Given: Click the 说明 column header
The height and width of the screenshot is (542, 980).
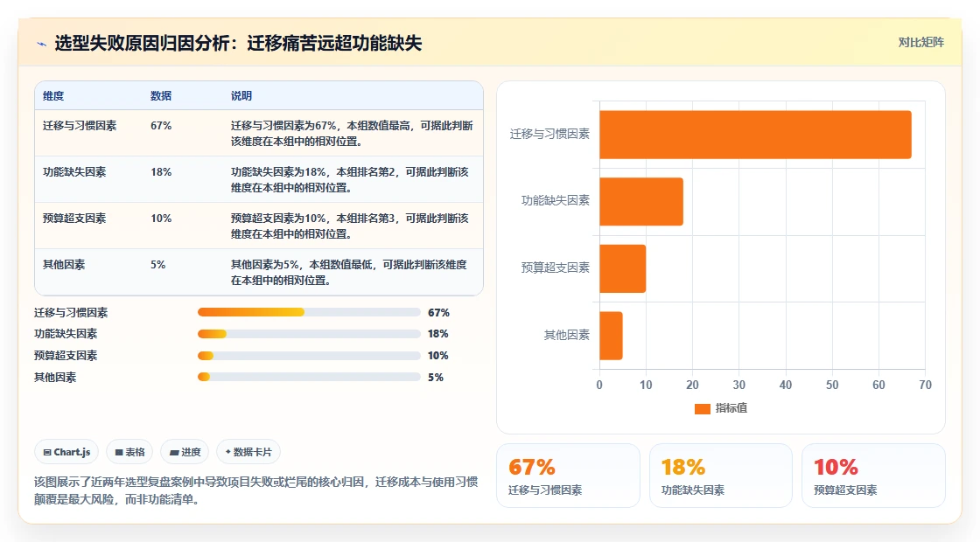Looking at the screenshot, I should (x=241, y=95).
